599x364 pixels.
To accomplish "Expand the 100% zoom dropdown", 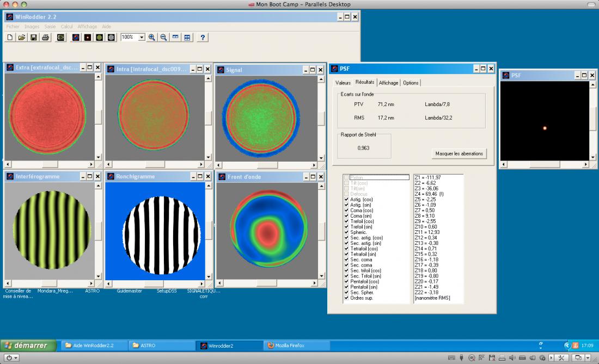I will coord(142,37).
